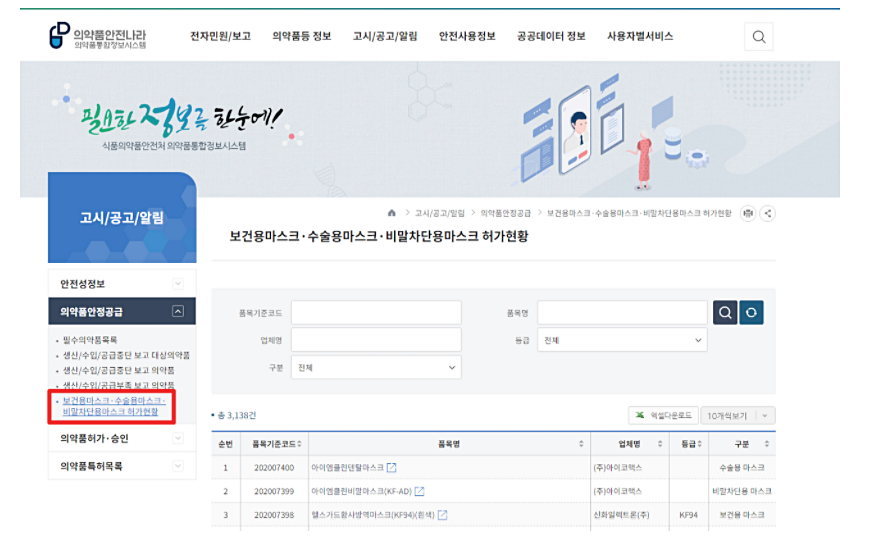This screenshot has width=869, height=550.
Task: Click the 의약품안전나라 logo
Action: point(98,36)
